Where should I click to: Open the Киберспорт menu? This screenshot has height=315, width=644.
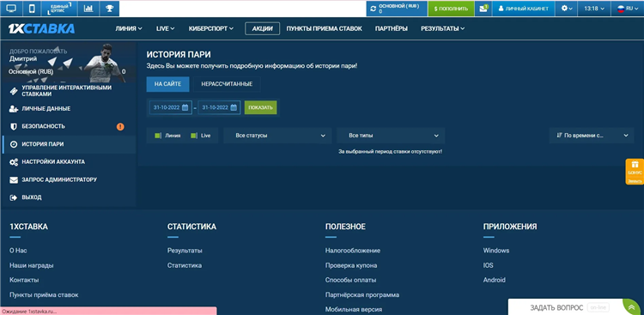pyautogui.click(x=211, y=28)
